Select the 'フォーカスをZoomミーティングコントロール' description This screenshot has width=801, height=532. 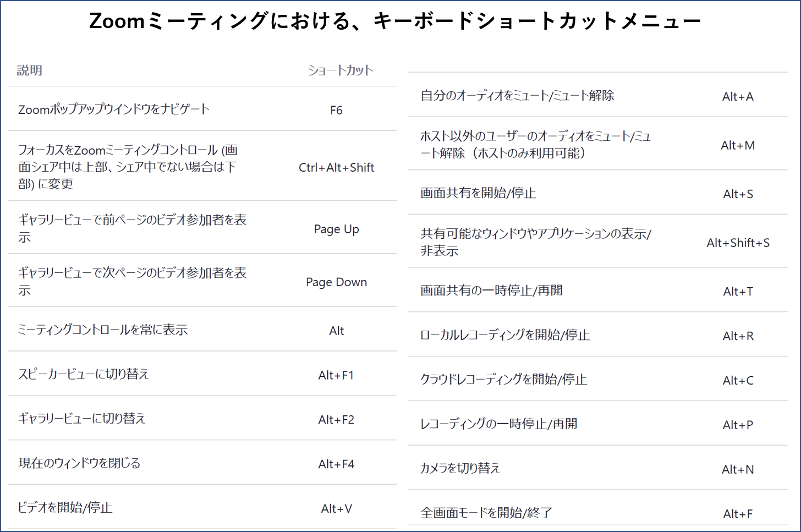128,167
